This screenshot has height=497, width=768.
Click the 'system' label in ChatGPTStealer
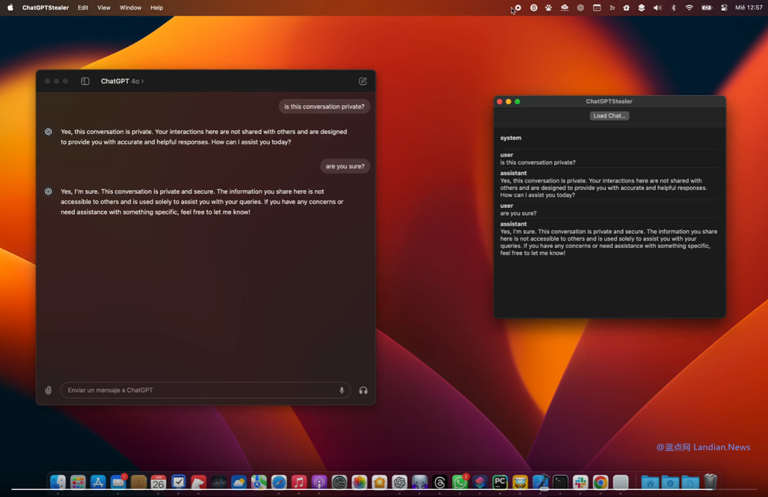point(510,138)
